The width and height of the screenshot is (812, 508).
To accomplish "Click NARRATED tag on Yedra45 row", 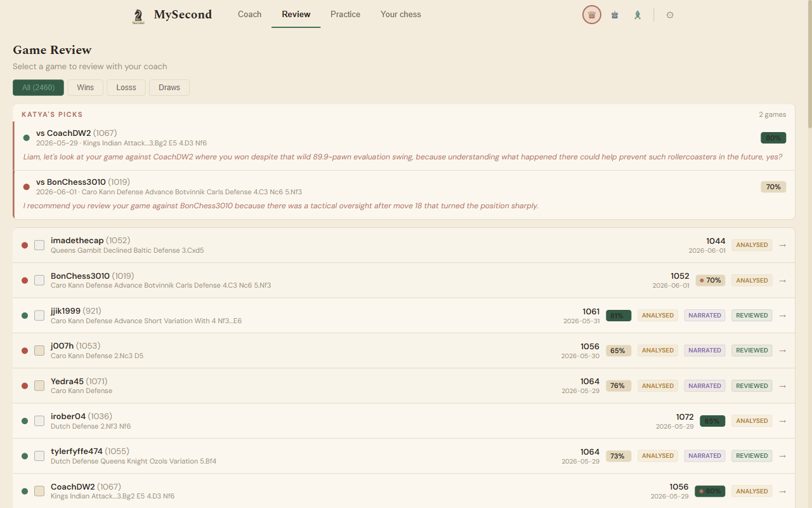I will point(705,386).
